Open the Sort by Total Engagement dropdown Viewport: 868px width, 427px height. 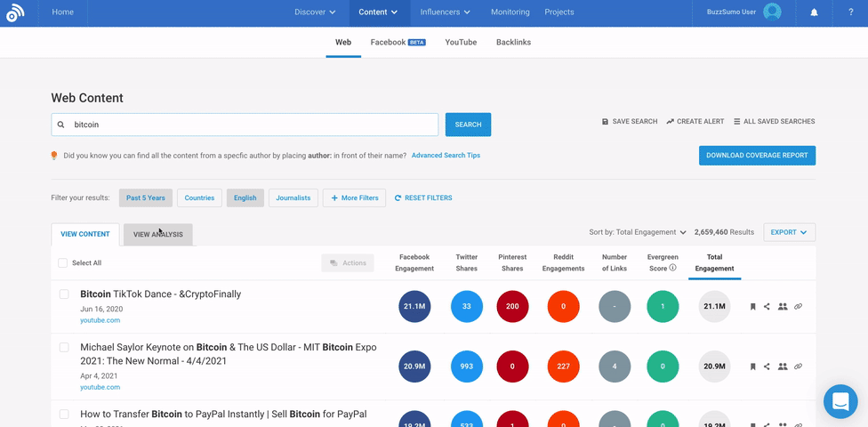[x=638, y=232]
